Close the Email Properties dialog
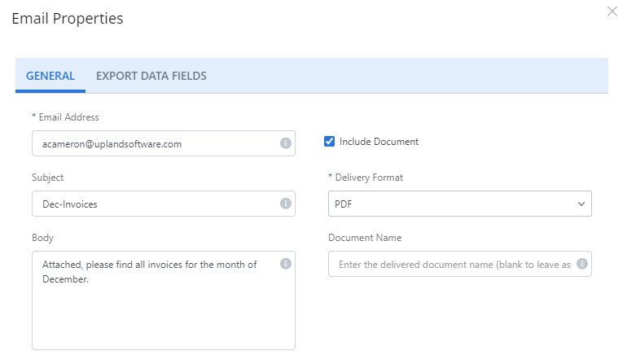The image size is (627, 364). (x=612, y=11)
